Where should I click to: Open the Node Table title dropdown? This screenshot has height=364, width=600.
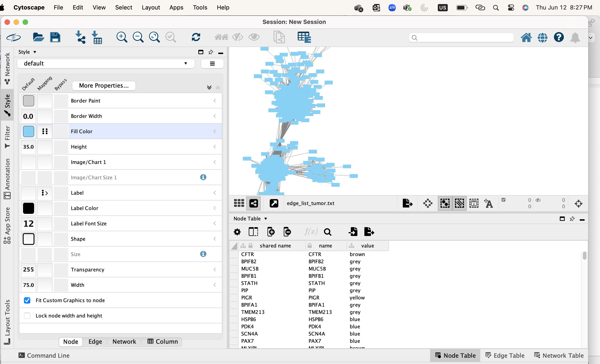coord(250,219)
